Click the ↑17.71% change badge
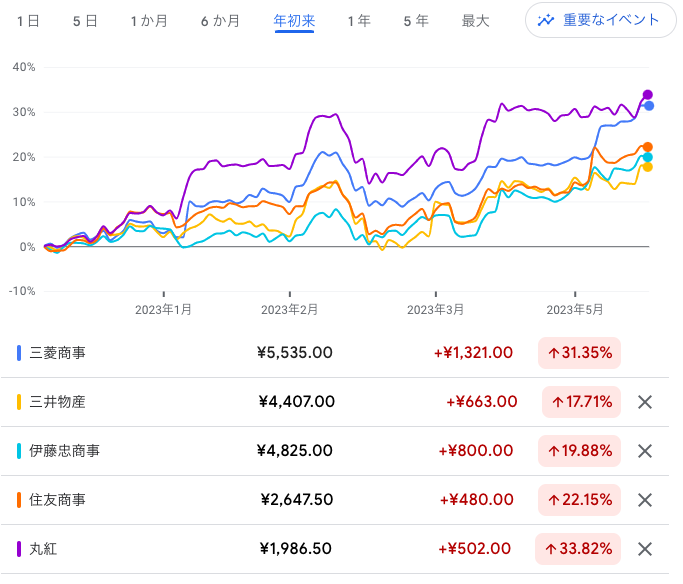Viewport: 683px width, 584px height. [x=581, y=402]
